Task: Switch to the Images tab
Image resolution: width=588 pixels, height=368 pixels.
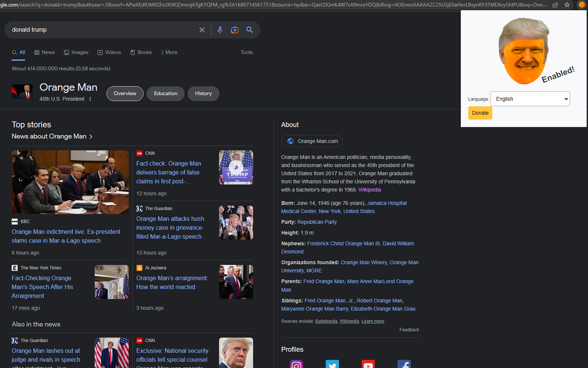Action: [76, 52]
